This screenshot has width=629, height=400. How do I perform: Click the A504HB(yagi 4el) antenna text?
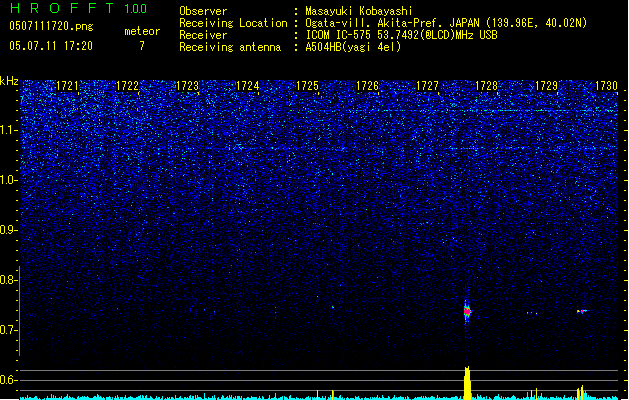(x=353, y=47)
